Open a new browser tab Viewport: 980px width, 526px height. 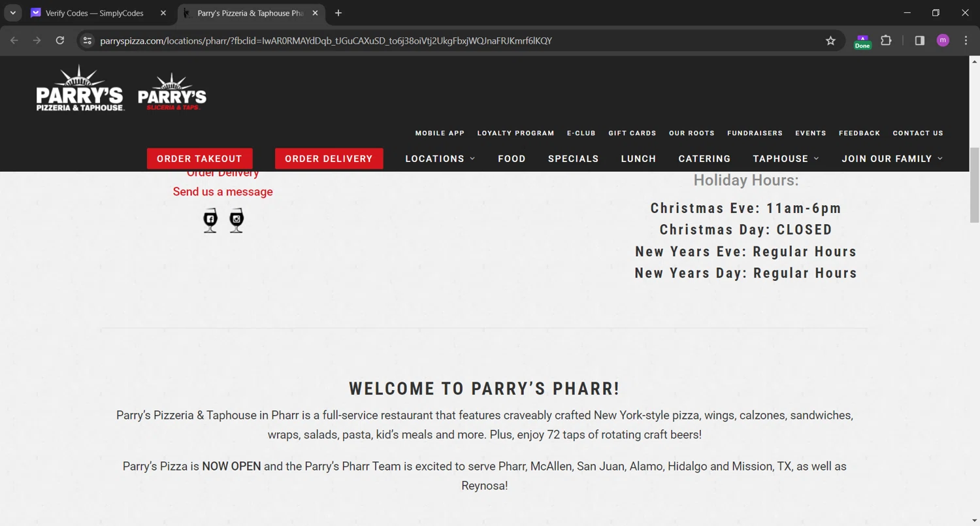pyautogui.click(x=338, y=13)
